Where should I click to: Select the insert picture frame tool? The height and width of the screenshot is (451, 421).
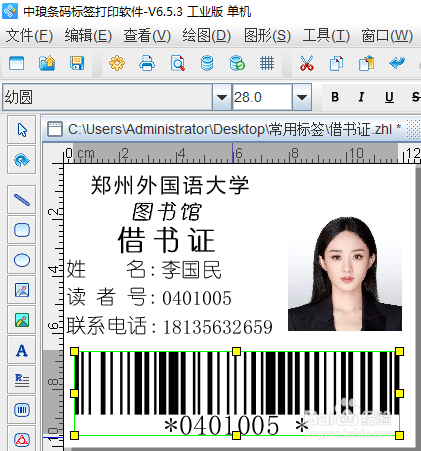click(x=22, y=290)
